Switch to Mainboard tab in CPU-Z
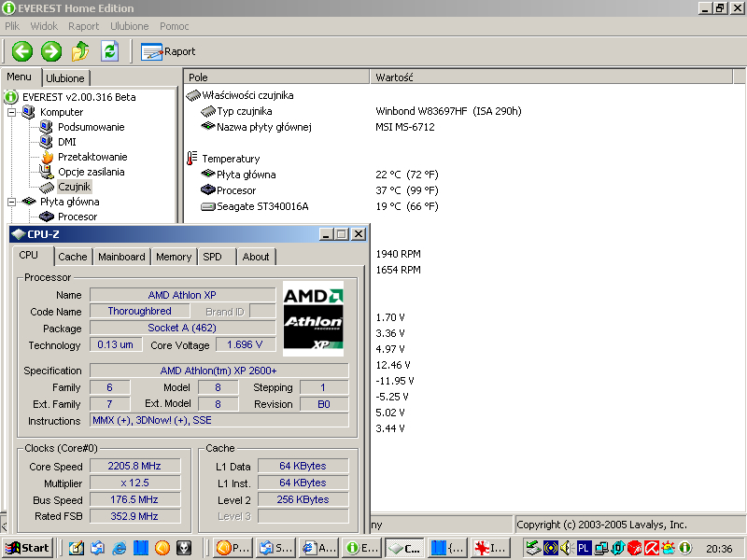Viewport: 747px width, 560px height. [121, 257]
